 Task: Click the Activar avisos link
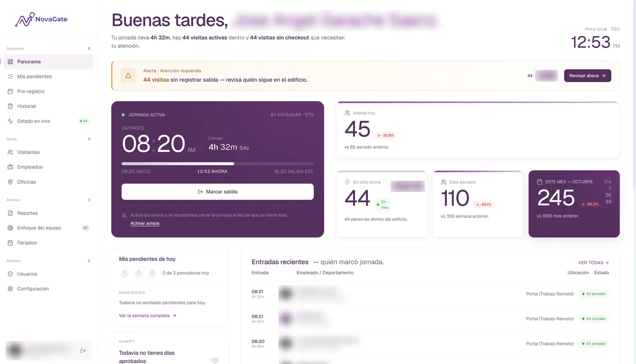pyautogui.click(x=145, y=224)
